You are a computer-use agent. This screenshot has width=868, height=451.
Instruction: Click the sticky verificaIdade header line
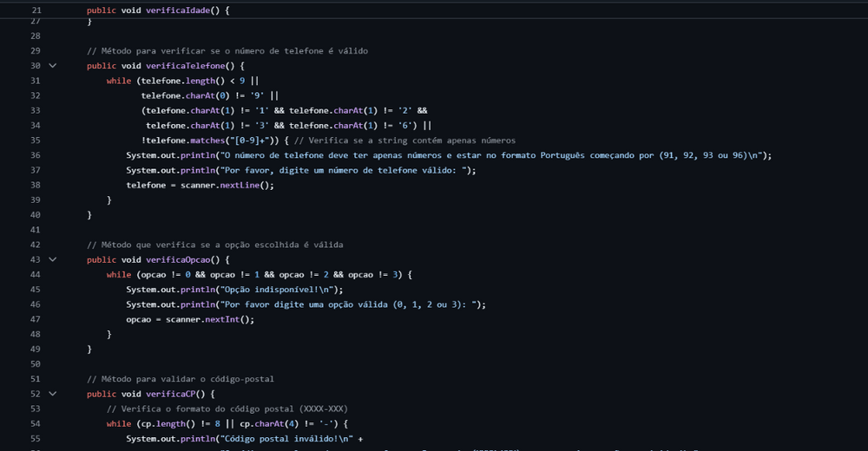[165, 10]
